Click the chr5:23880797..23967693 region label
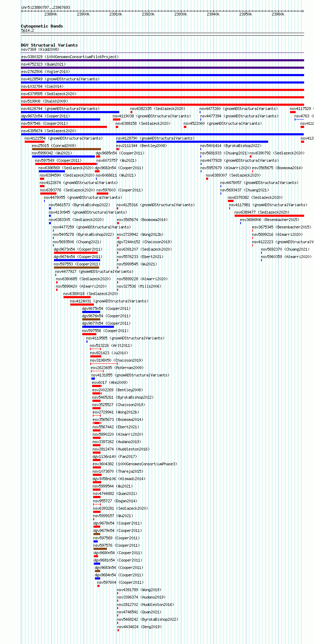The height and width of the screenshot is (644, 314). tap(46, 7)
